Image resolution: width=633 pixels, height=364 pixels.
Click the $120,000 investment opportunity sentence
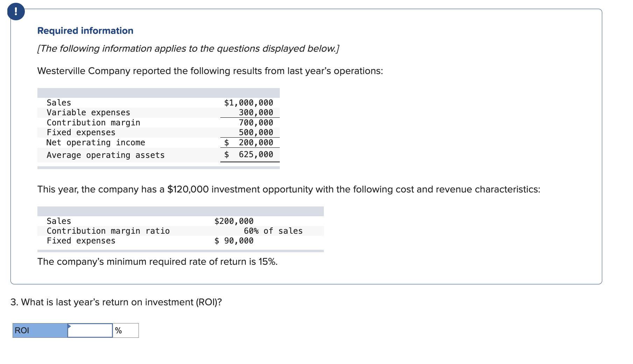click(289, 189)
